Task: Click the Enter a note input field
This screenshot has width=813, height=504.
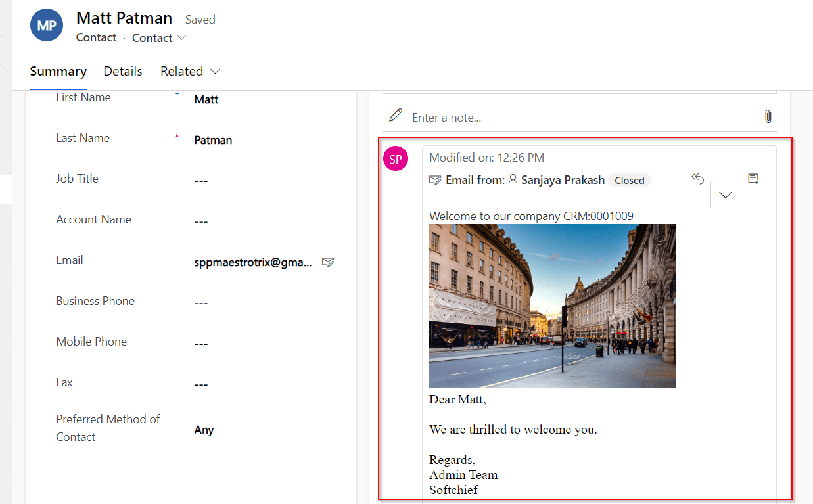Action: [x=460, y=117]
